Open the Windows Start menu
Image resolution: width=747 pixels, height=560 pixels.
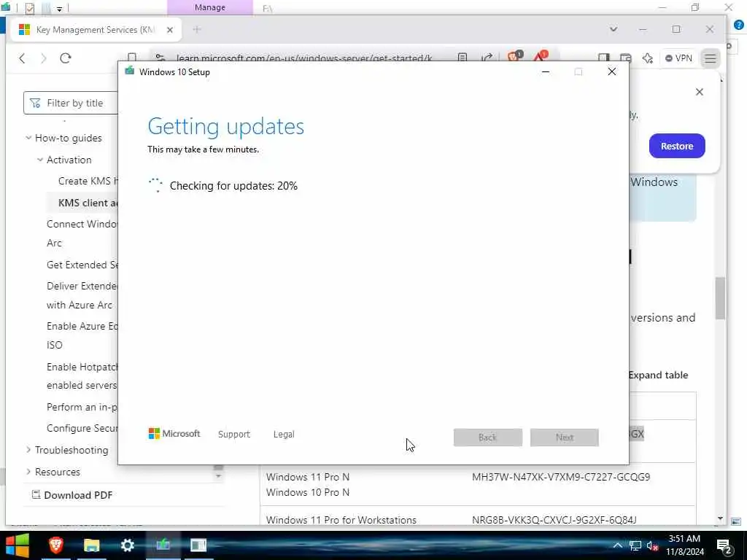tap(17, 545)
